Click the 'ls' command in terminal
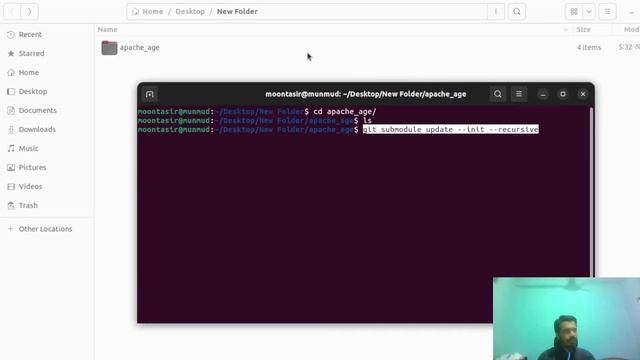This screenshot has height=360, width=640. pyautogui.click(x=367, y=120)
